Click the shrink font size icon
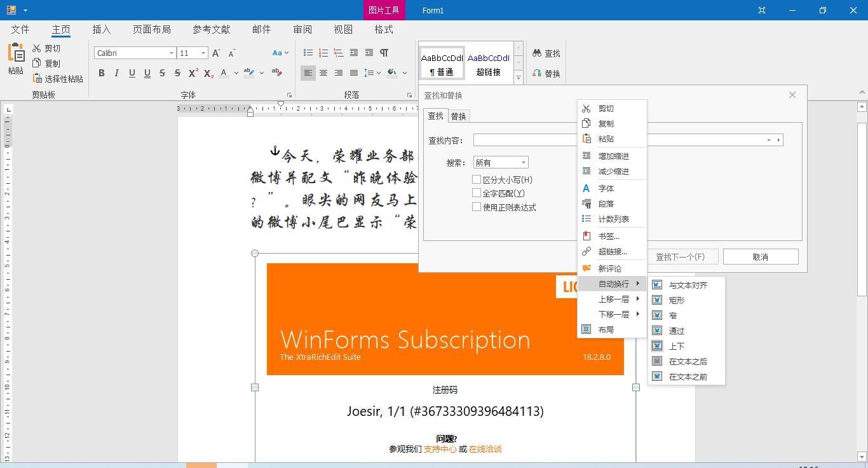Screen dimensions: 868x468 231,53
